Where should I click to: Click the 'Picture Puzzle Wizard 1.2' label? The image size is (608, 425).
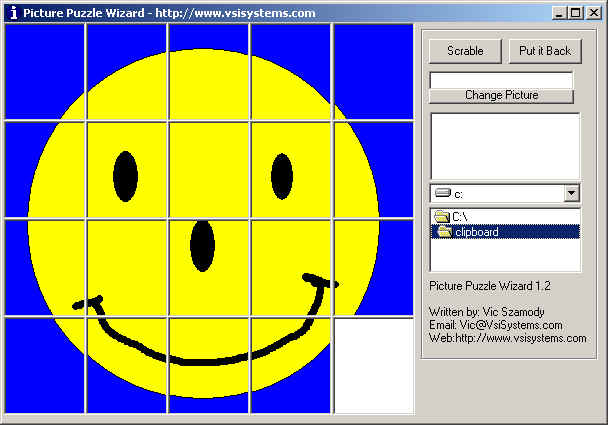[x=490, y=286]
